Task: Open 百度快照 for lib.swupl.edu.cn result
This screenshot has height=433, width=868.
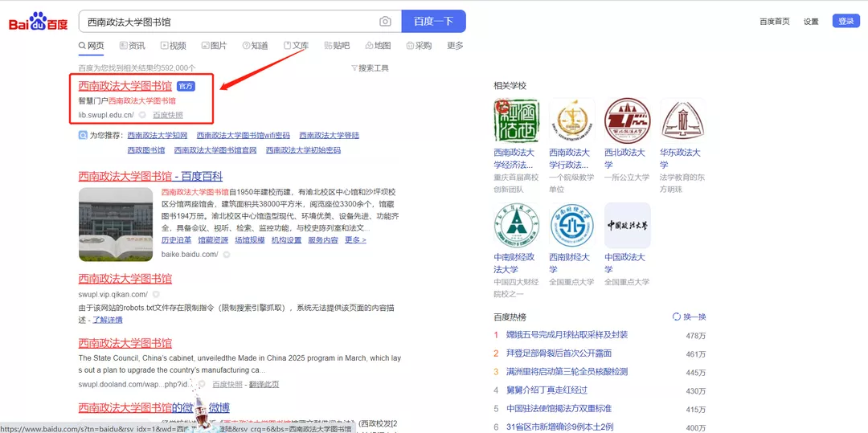Action: tap(168, 115)
